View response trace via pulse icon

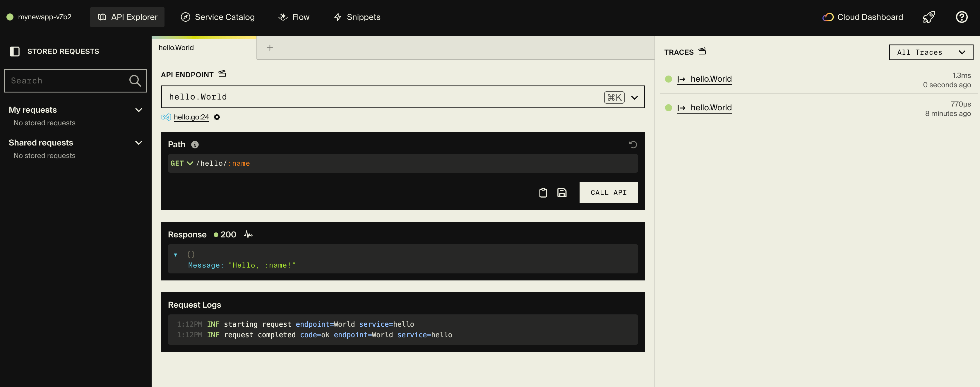[249, 234]
